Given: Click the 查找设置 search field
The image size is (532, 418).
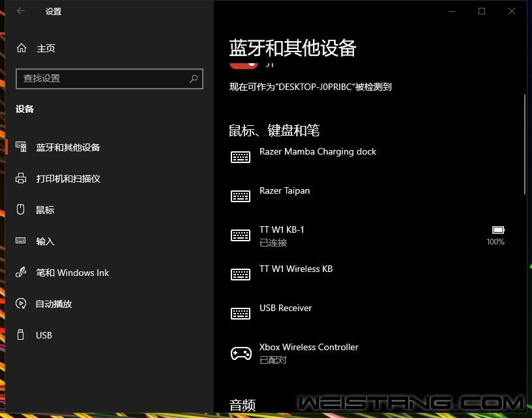Looking at the screenshot, I should pos(110,79).
